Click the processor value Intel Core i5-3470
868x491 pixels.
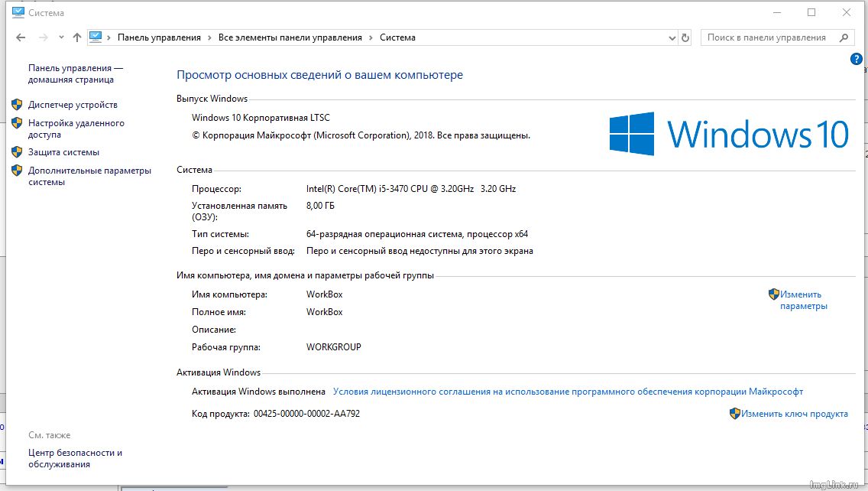(x=411, y=188)
